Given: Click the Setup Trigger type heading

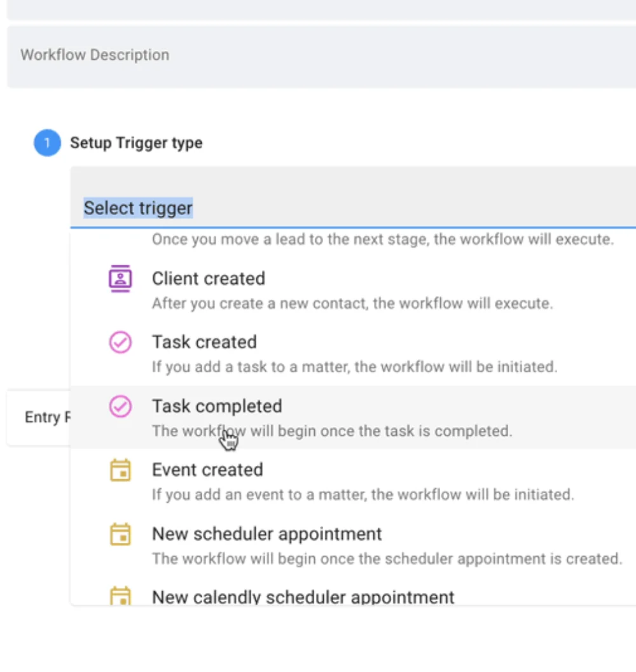Looking at the screenshot, I should click(x=136, y=143).
